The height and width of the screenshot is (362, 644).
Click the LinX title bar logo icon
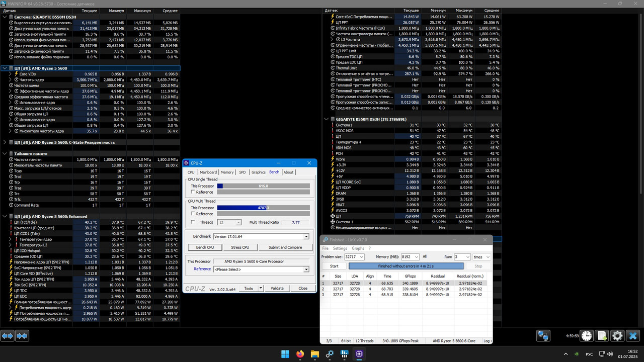pyautogui.click(x=325, y=240)
